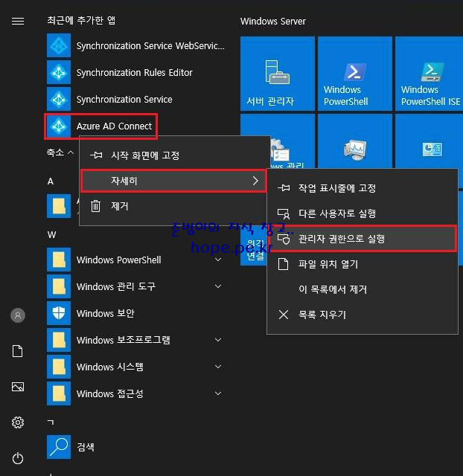The image size is (463, 476).
Task: Click the Power icon
Action: 18,458
